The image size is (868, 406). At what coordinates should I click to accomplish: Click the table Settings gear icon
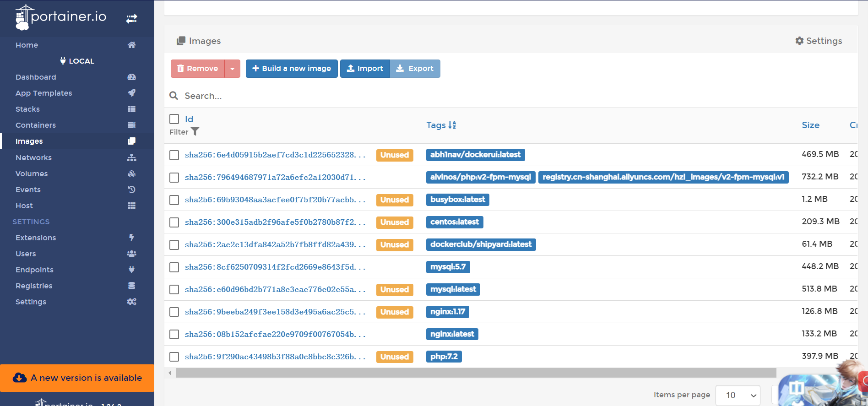(x=799, y=41)
